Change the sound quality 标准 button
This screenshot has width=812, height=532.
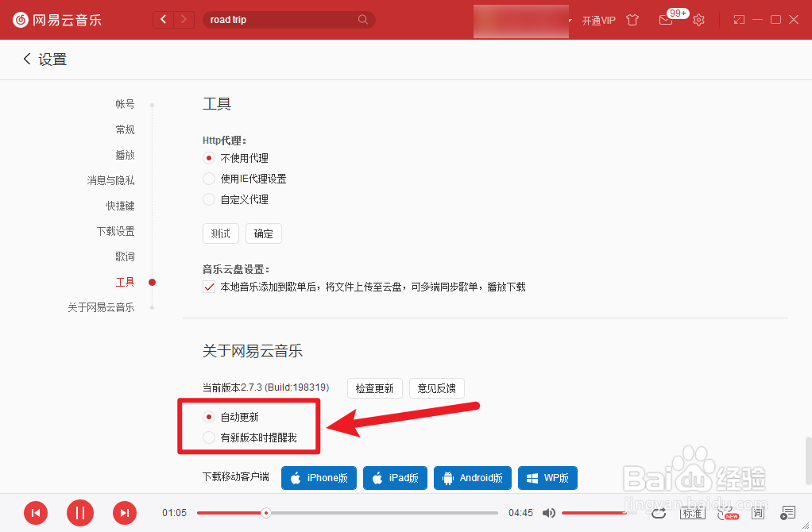click(x=692, y=513)
